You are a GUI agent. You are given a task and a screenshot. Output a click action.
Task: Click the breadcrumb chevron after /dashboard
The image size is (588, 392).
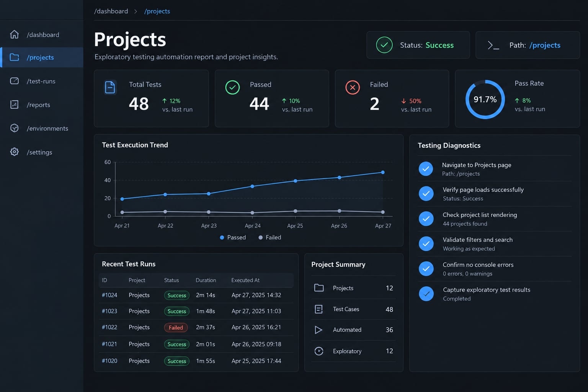pyautogui.click(x=136, y=11)
